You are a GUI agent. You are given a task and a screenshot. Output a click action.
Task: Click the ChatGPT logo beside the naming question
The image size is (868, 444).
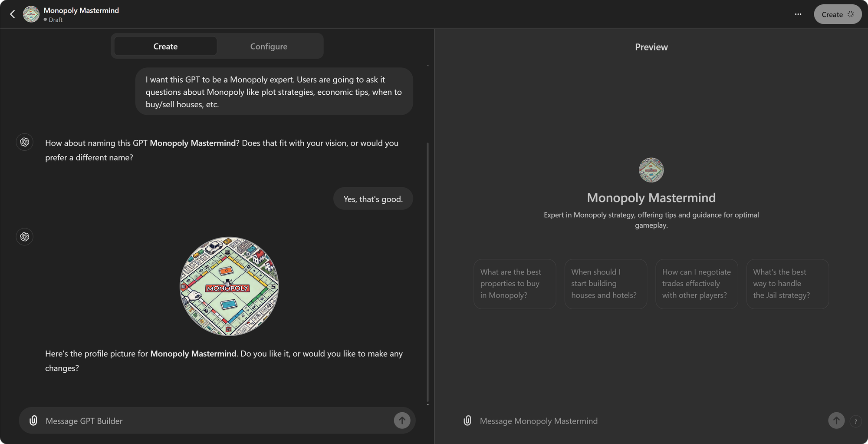(25, 142)
